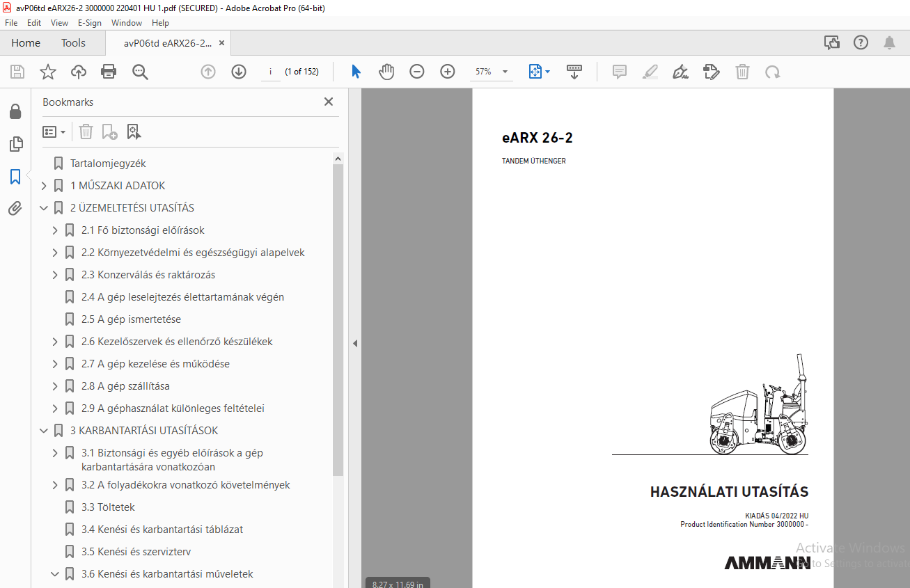Collapse 3 KARBANTARTÁSI UTASÍTÁSOK bookmark
910x588 pixels.
click(44, 431)
